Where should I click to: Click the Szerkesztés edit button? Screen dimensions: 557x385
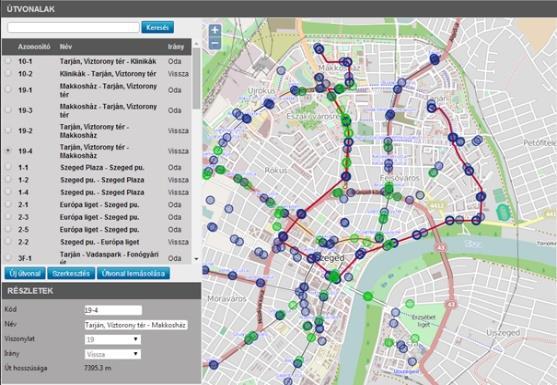click(71, 273)
